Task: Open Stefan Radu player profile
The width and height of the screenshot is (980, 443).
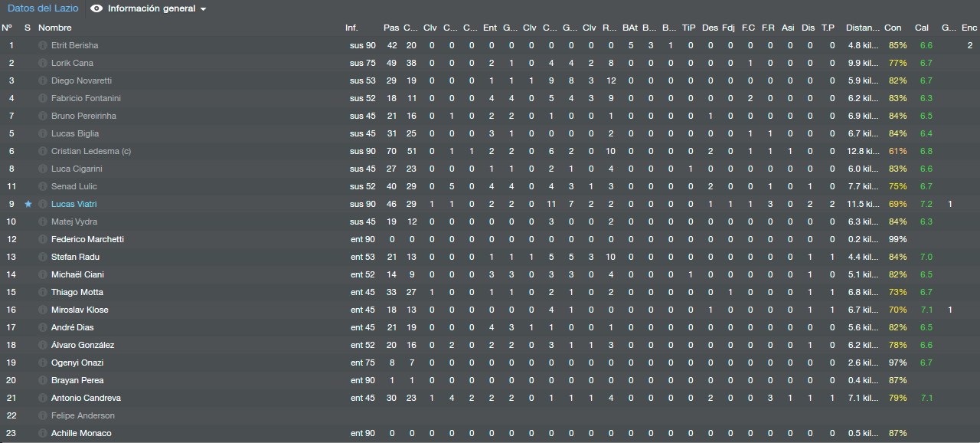Action: point(75,257)
